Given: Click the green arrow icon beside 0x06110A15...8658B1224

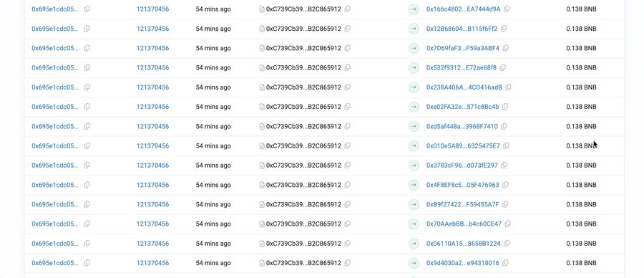Looking at the screenshot, I should (x=414, y=244).
